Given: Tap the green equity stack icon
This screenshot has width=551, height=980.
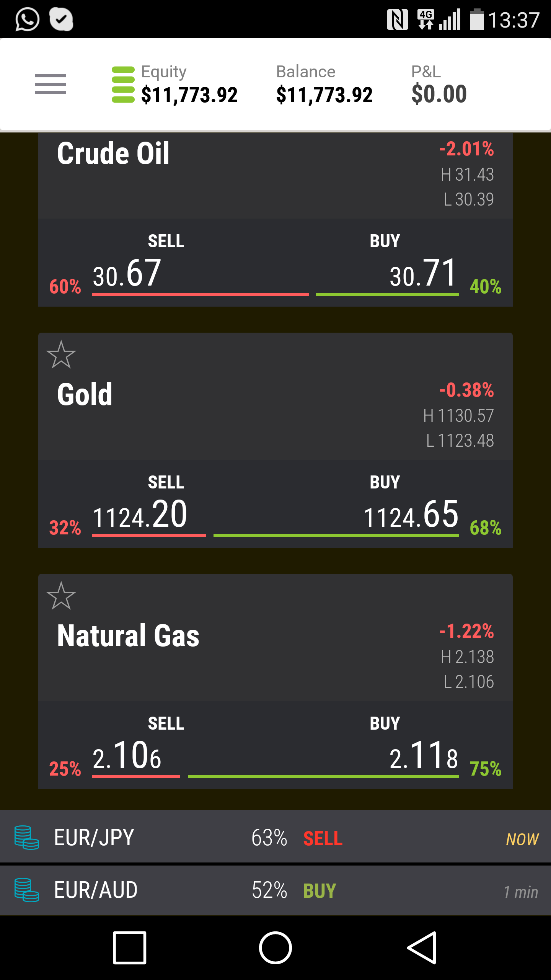Looking at the screenshot, I should [123, 85].
